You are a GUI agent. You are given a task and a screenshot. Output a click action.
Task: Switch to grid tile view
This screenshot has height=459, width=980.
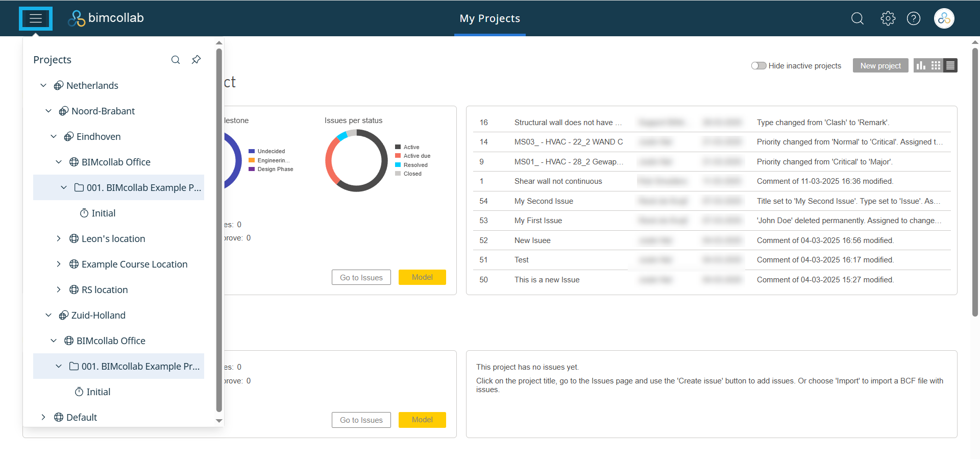(x=936, y=65)
